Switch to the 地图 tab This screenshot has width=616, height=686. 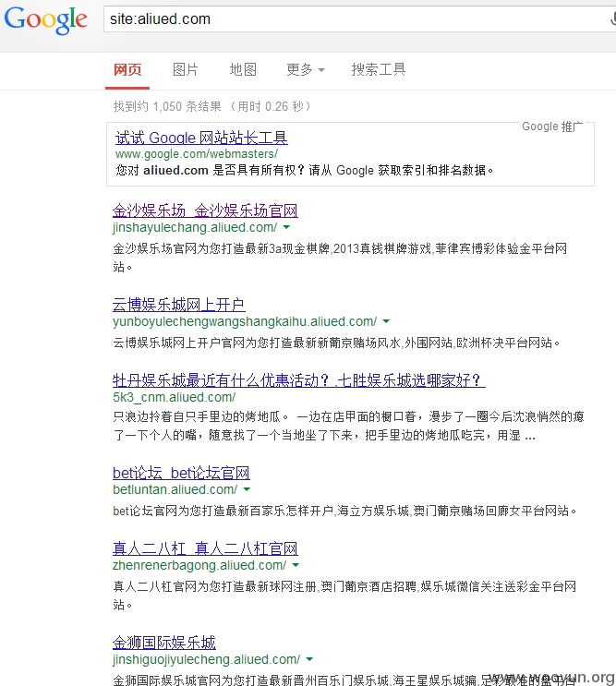(x=243, y=69)
